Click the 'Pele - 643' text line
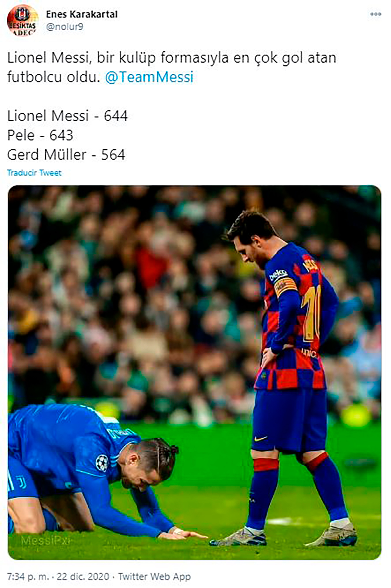 40,135
